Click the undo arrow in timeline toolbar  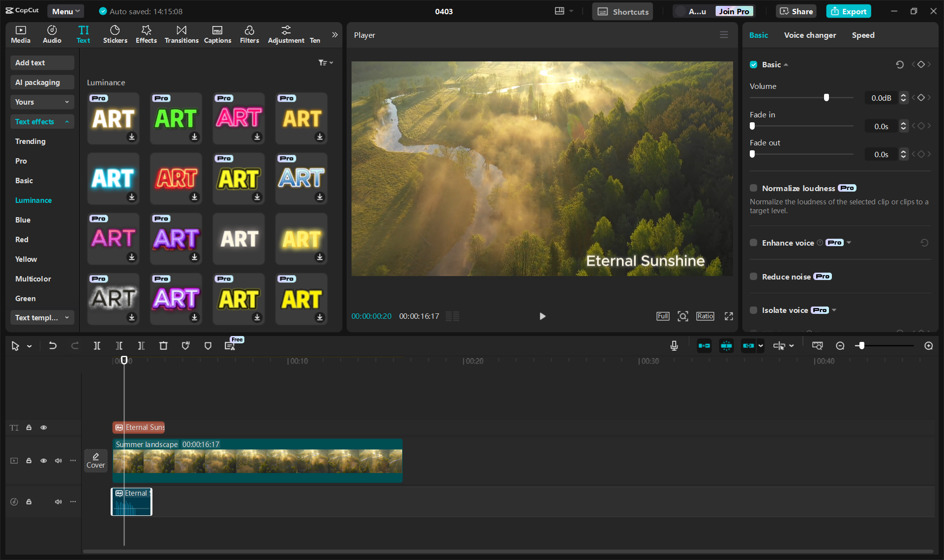coord(53,346)
